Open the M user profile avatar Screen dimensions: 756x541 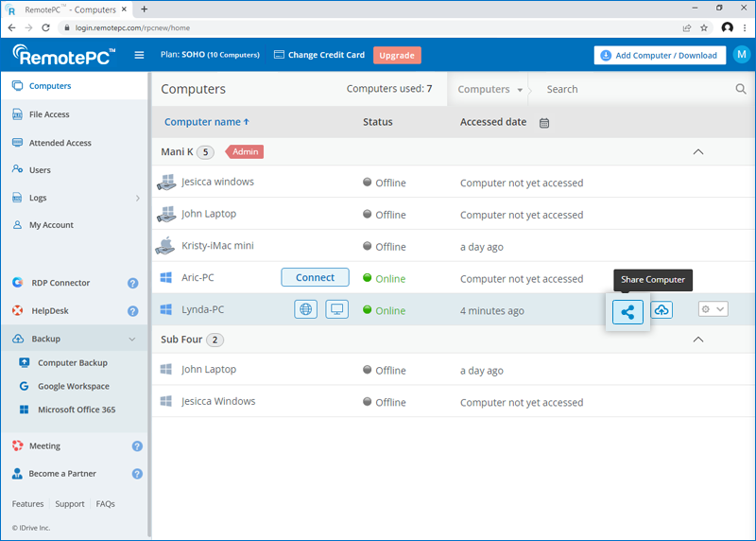click(740, 55)
